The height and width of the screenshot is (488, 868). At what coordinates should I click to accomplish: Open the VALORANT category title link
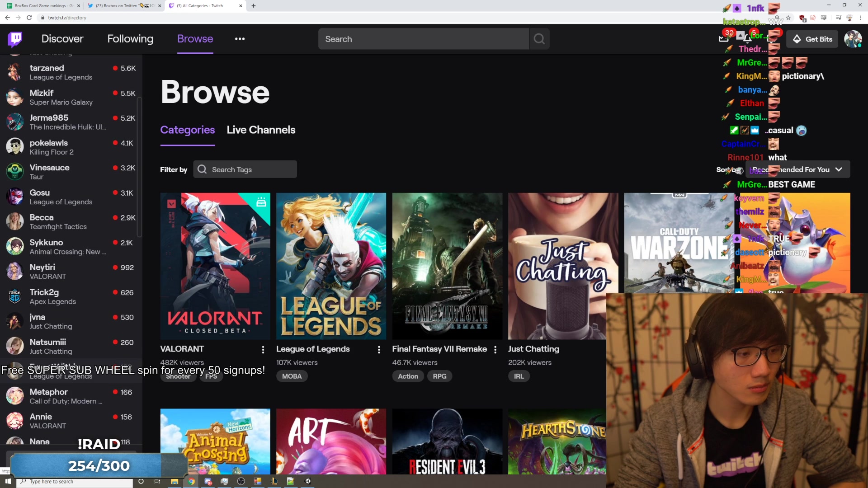click(x=182, y=349)
